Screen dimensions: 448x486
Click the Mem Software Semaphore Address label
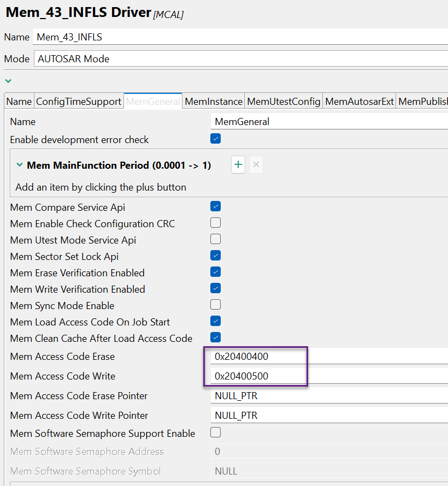(87, 451)
